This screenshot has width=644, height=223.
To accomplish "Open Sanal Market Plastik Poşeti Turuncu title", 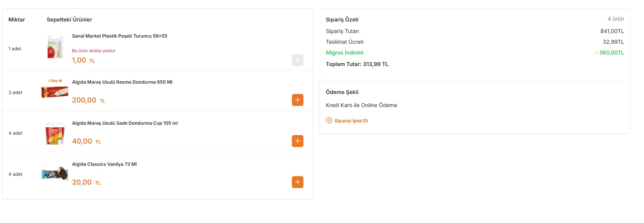I will pos(119,36).
